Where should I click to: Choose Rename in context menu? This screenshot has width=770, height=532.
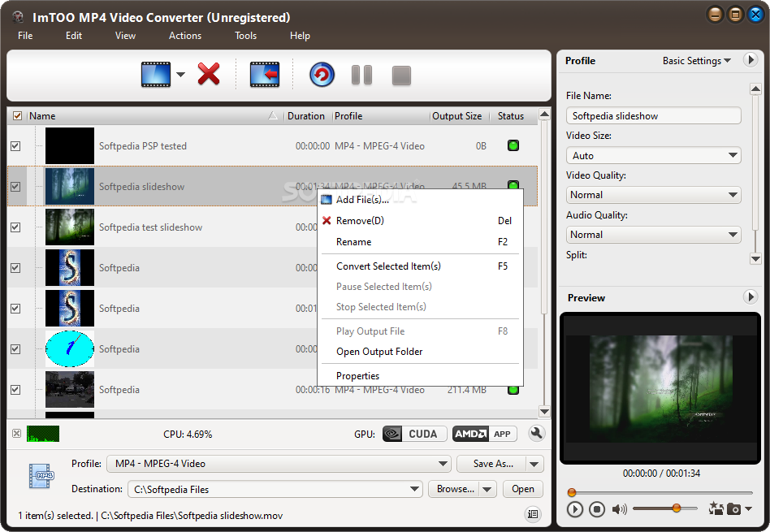tap(420, 242)
